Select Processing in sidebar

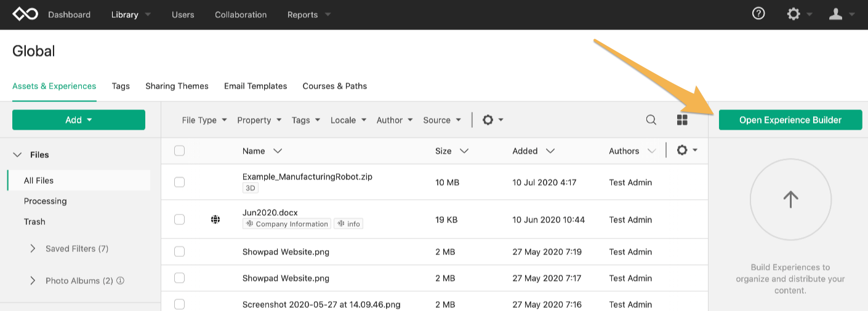click(x=46, y=201)
